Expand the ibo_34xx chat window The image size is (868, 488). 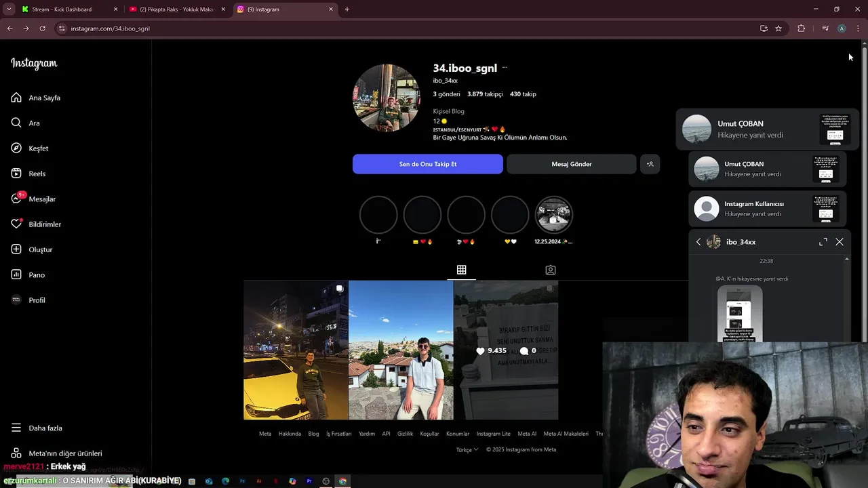(x=823, y=242)
